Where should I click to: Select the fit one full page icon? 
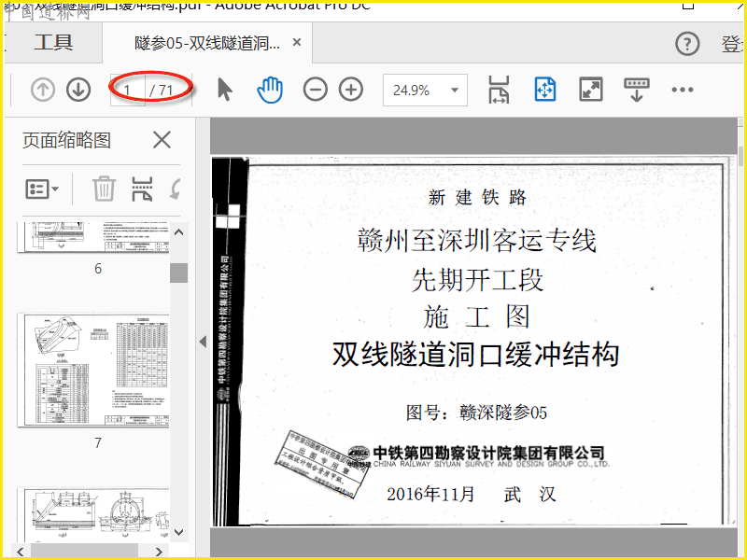tap(545, 89)
